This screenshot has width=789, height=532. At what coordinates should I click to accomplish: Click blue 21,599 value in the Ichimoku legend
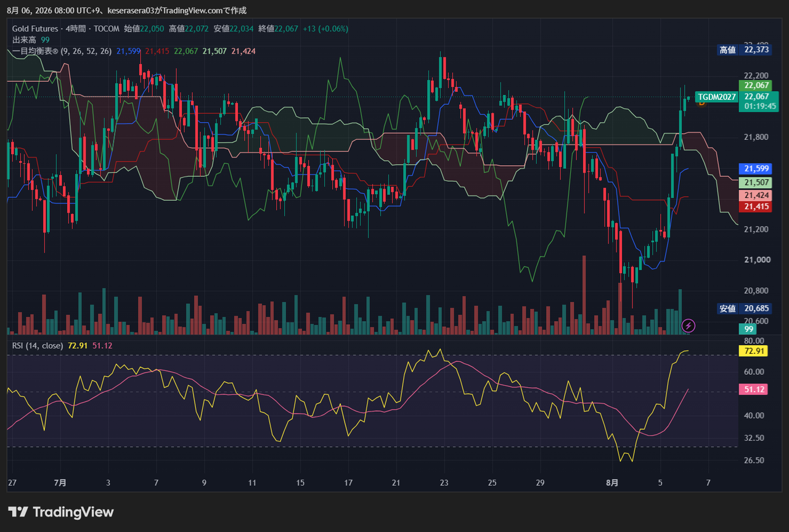(x=128, y=51)
